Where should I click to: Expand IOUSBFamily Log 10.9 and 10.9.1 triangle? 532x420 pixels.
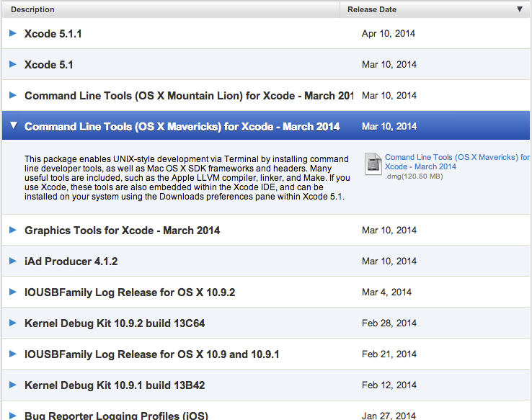[13, 354]
